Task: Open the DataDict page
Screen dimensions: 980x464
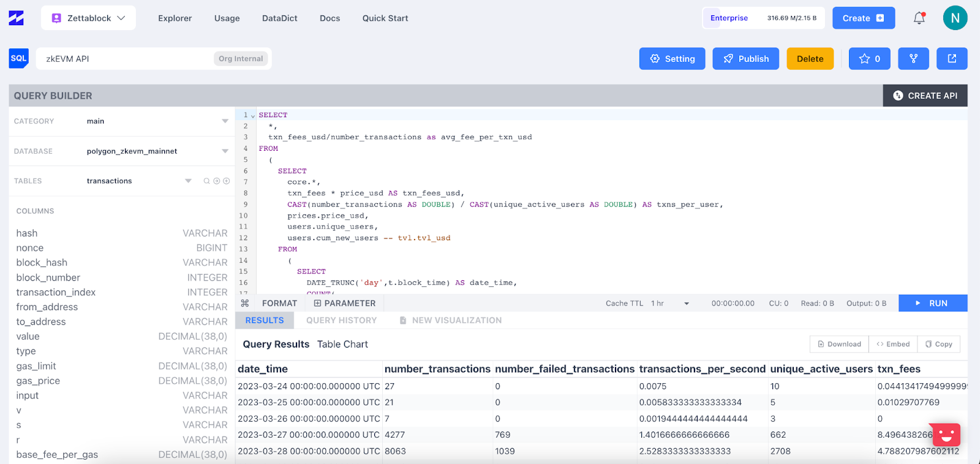Action: click(279, 18)
